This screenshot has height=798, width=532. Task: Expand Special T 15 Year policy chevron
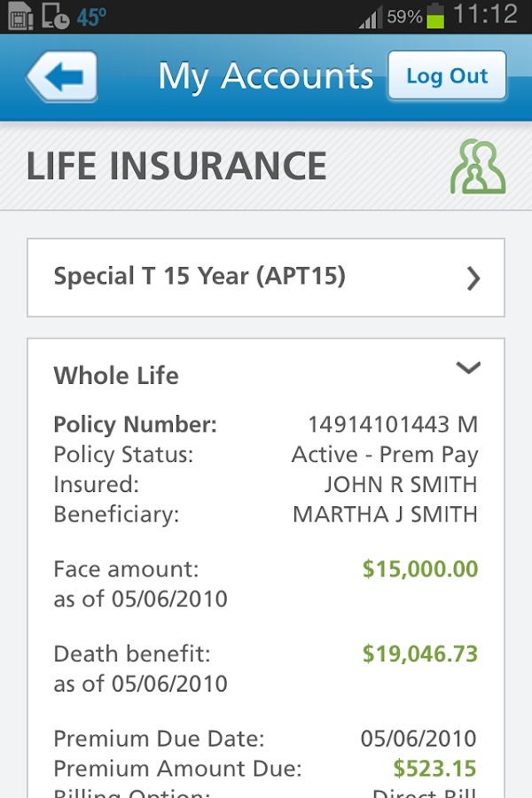(473, 278)
